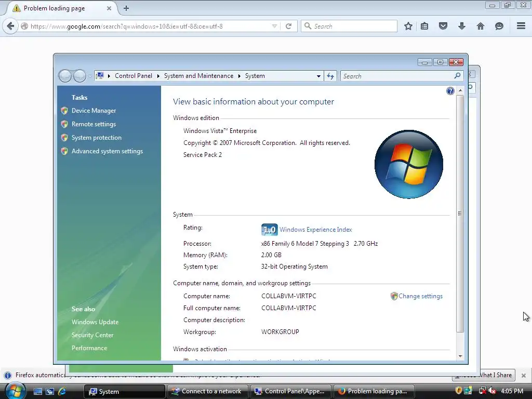The width and height of the screenshot is (532, 399).
Task: Open the System window help icon
Action: (450, 91)
